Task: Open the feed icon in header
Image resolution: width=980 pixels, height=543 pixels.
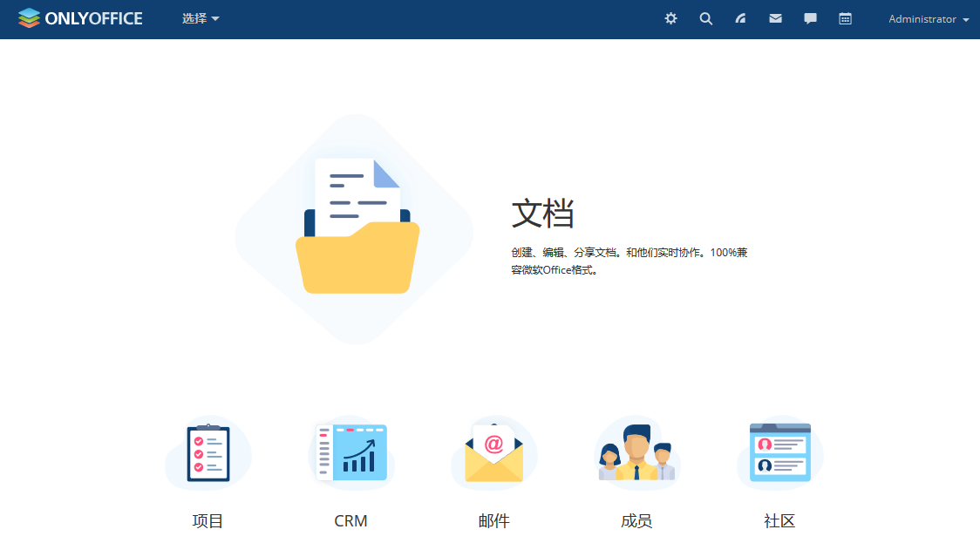Action: tap(740, 18)
